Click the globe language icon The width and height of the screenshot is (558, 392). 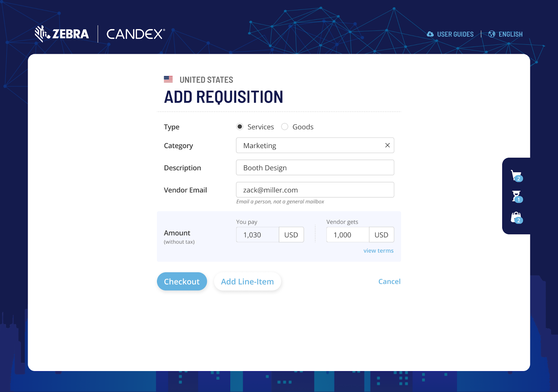tap(492, 34)
